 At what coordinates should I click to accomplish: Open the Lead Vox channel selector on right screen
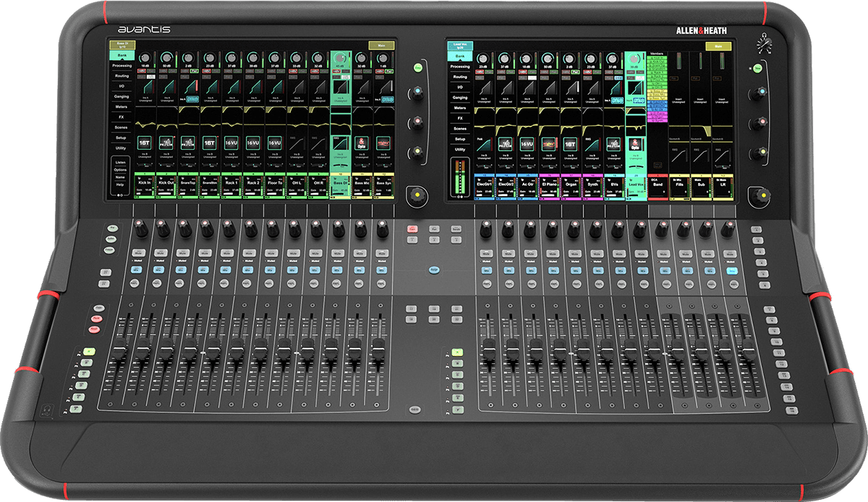[459, 46]
